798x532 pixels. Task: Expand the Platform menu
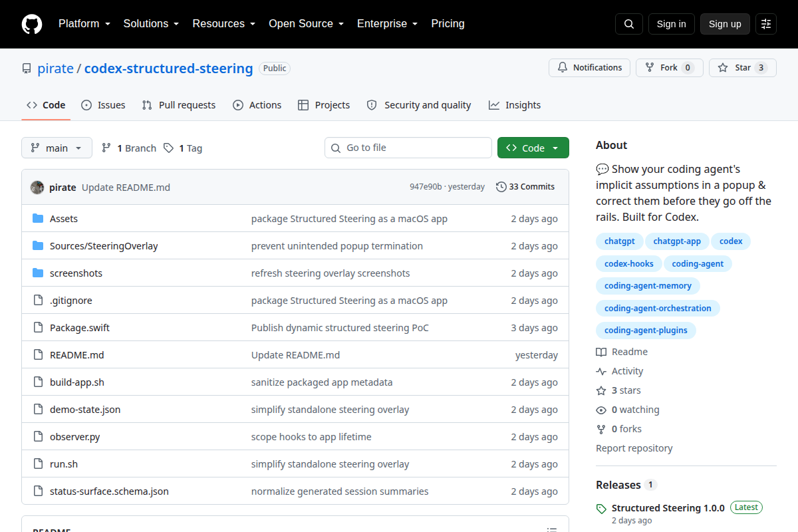point(84,24)
